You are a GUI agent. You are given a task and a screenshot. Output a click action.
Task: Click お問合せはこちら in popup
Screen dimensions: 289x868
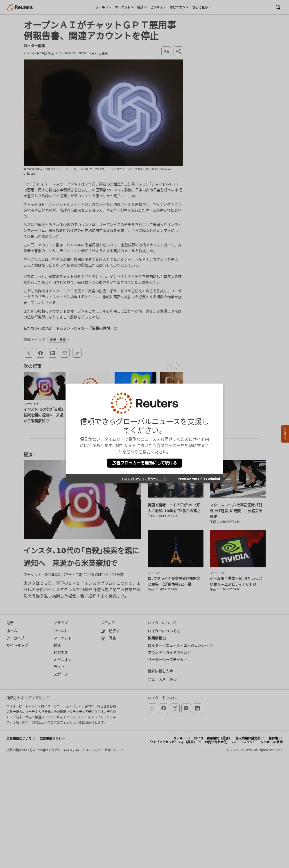156,479
